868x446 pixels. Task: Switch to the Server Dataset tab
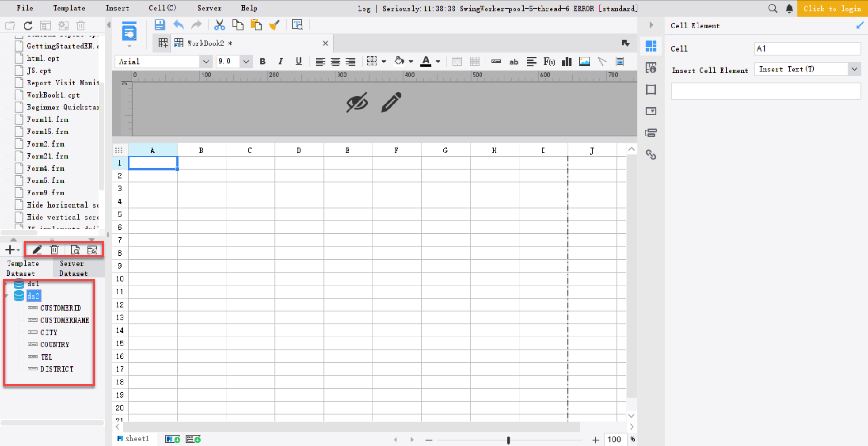(73, 268)
